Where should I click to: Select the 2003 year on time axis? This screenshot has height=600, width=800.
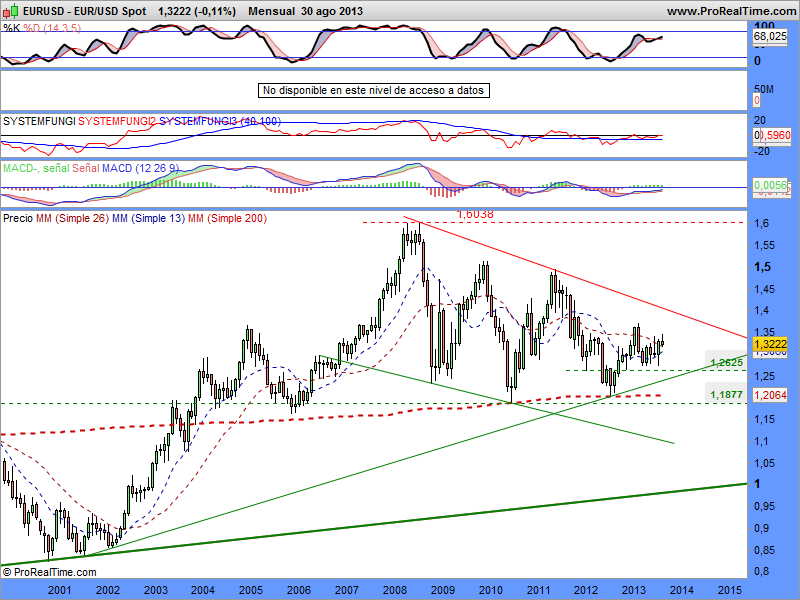click(x=156, y=590)
